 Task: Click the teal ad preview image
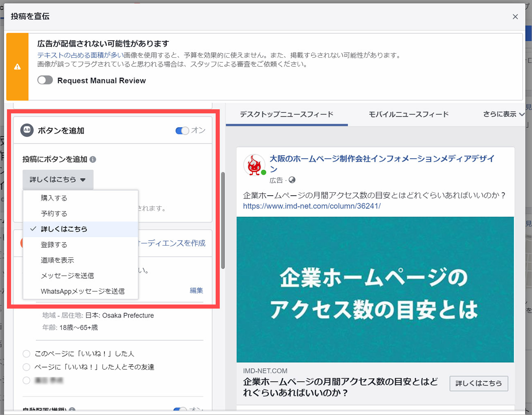pyautogui.click(x=375, y=289)
